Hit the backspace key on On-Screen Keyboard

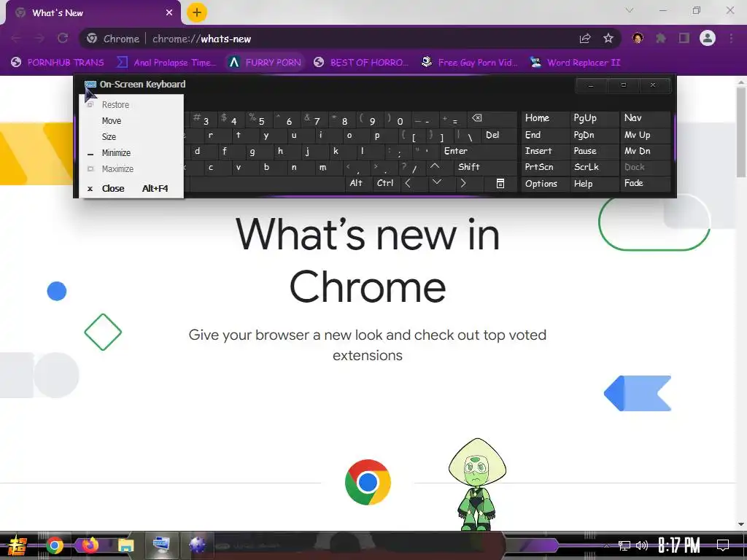pyautogui.click(x=491, y=119)
